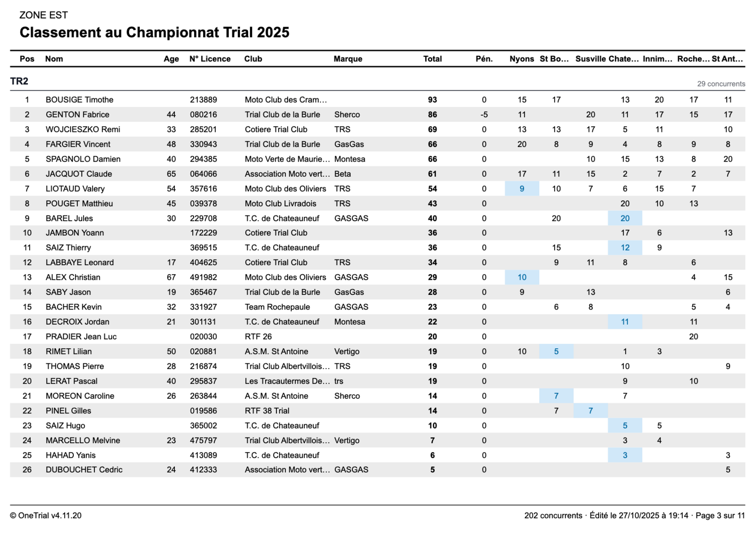Click licence number 412333
Screen dimensions: 756x534
coord(203,470)
